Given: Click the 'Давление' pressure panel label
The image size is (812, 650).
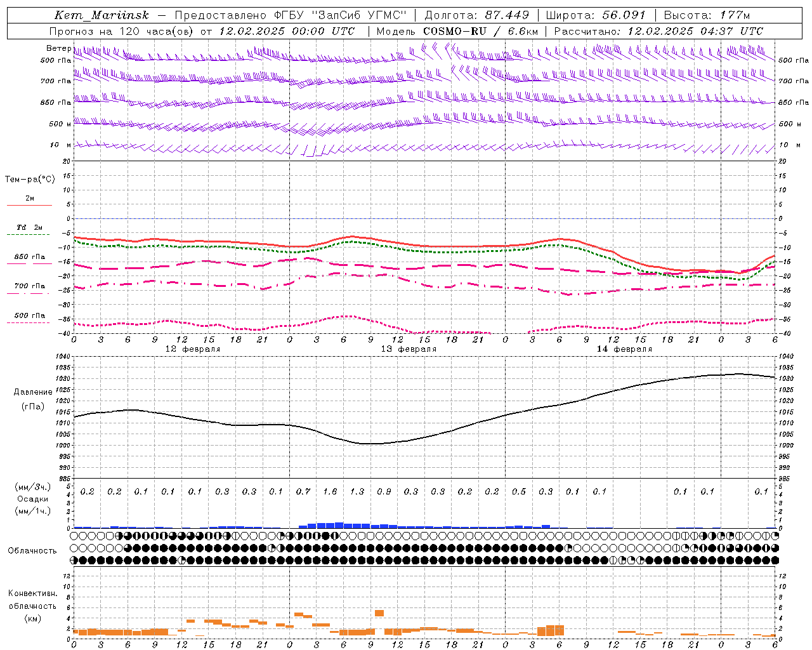Looking at the screenshot, I should (x=33, y=392).
